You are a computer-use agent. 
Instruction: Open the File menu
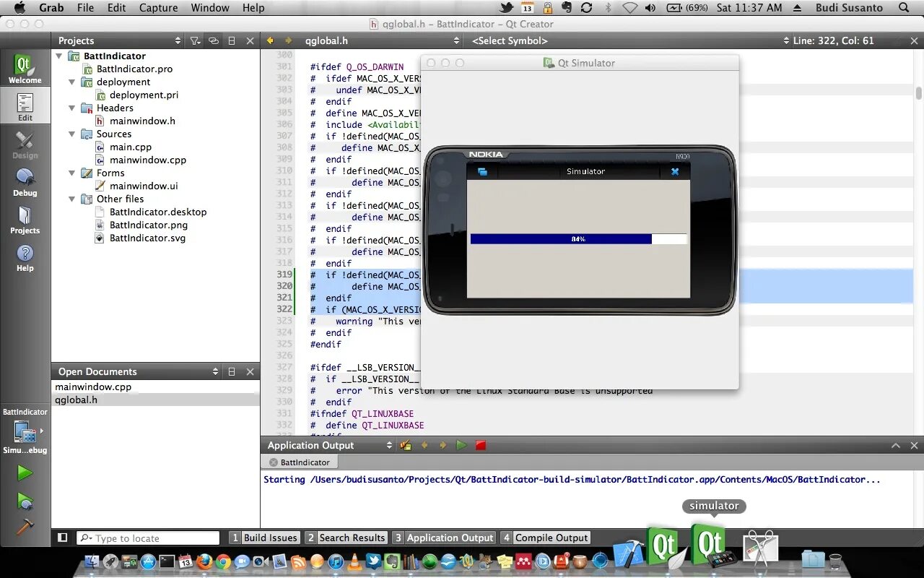point(85,7)
